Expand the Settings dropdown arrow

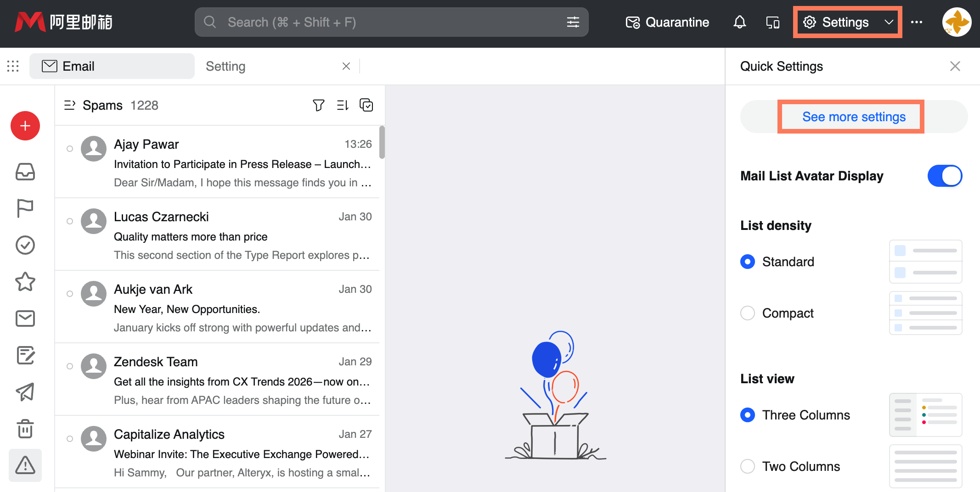[x=888, y=22]
